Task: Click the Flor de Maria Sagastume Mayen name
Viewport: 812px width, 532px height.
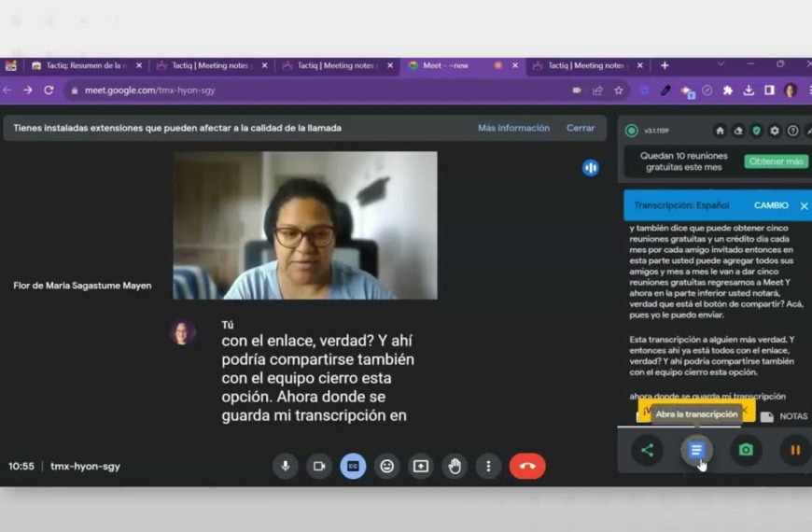Action: [x=82, y=286]
